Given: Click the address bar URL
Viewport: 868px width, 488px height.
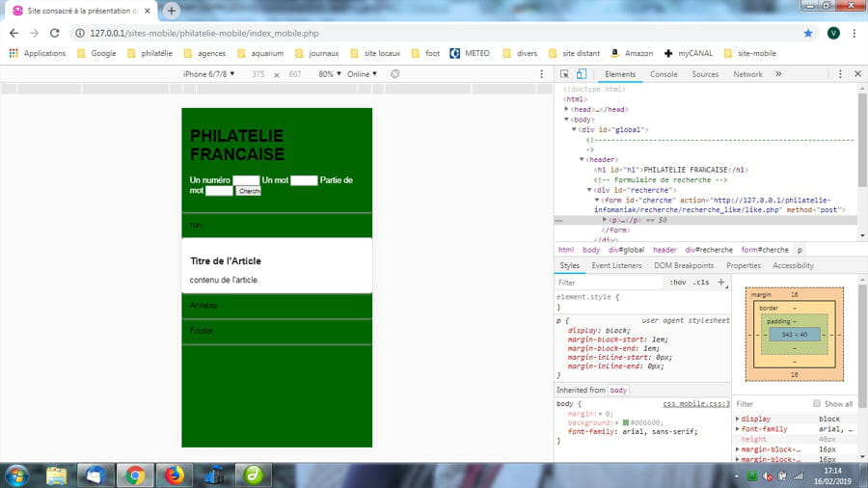Looking at the screenshot, I should point(204,33).
